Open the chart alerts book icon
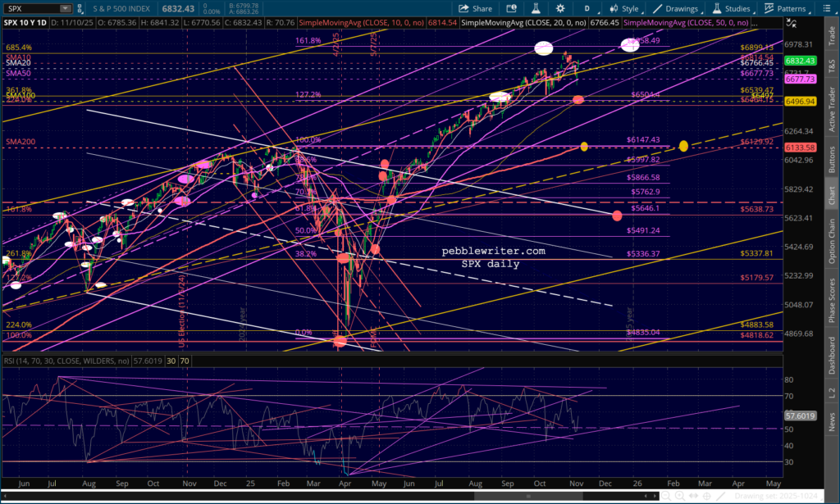This screenshot has width=840, height=504. tap(511, 8)
